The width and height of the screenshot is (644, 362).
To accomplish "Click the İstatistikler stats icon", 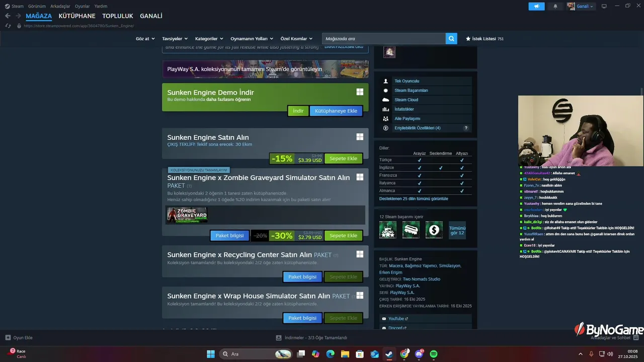I will pos(386,109).
